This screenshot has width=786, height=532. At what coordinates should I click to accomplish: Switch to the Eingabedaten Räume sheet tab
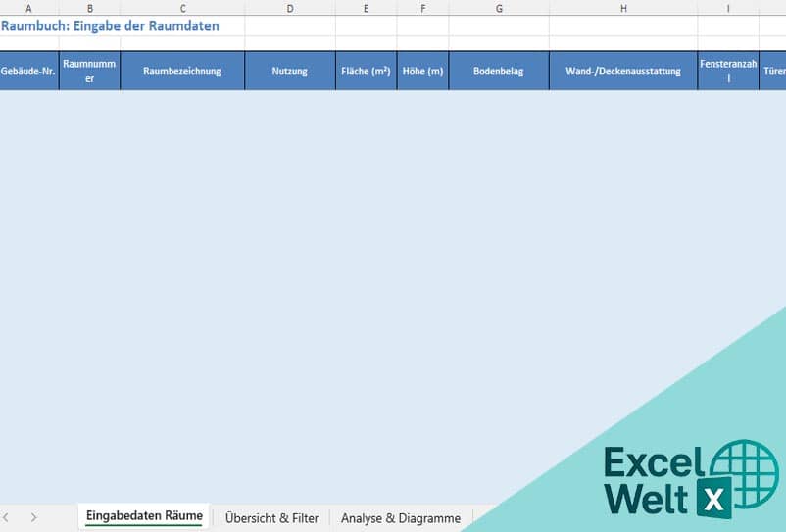pos(144,516)
